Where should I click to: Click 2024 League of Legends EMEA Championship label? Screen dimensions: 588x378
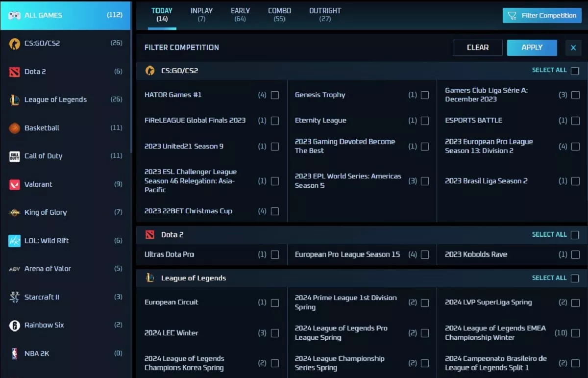click(495, 332)
